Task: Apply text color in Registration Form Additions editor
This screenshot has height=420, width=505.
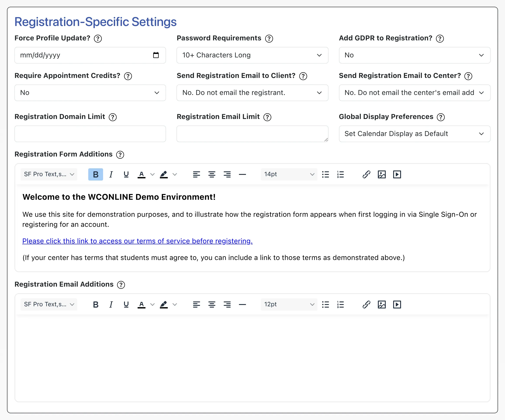Action: tap(141, 174)
